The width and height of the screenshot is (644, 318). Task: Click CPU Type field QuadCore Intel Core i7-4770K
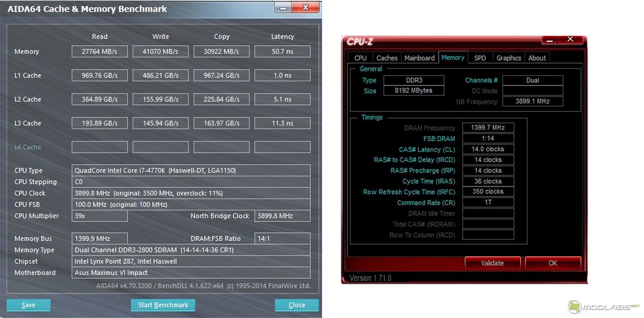pyautogui.click(x=191, y=170)
